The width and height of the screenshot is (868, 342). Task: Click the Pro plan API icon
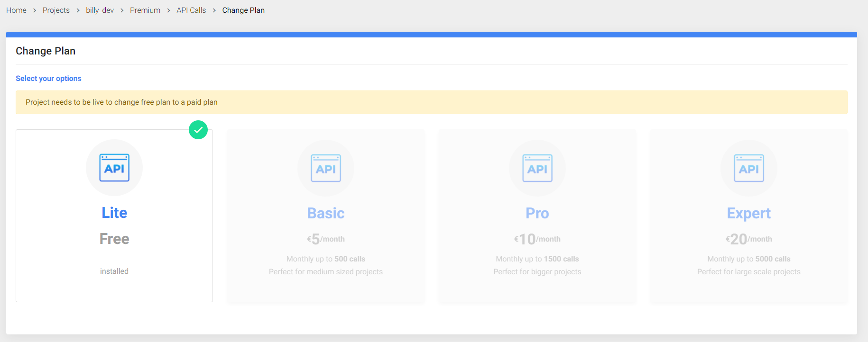tap(537, 168)
